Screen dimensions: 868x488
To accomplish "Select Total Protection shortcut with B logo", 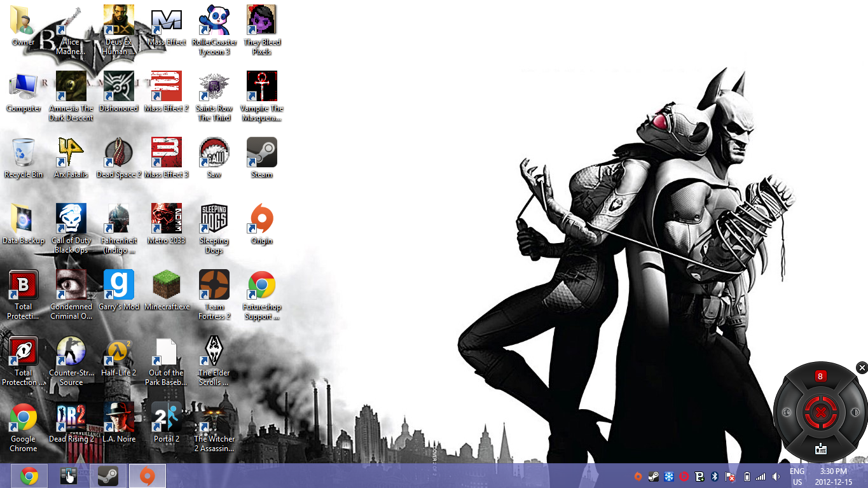I will pos(24,295).
